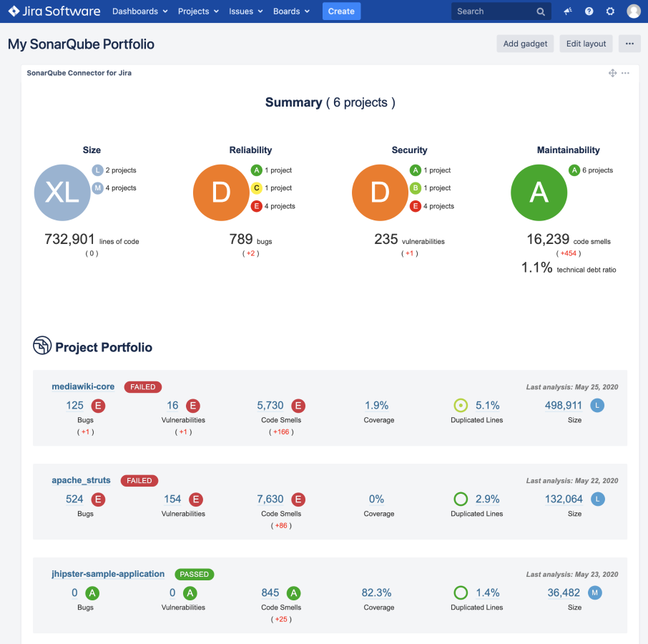This screenshot has height=644, width=648.
Task: Click the Project Portfolio logo icon
Action: (x=41, y=346)
